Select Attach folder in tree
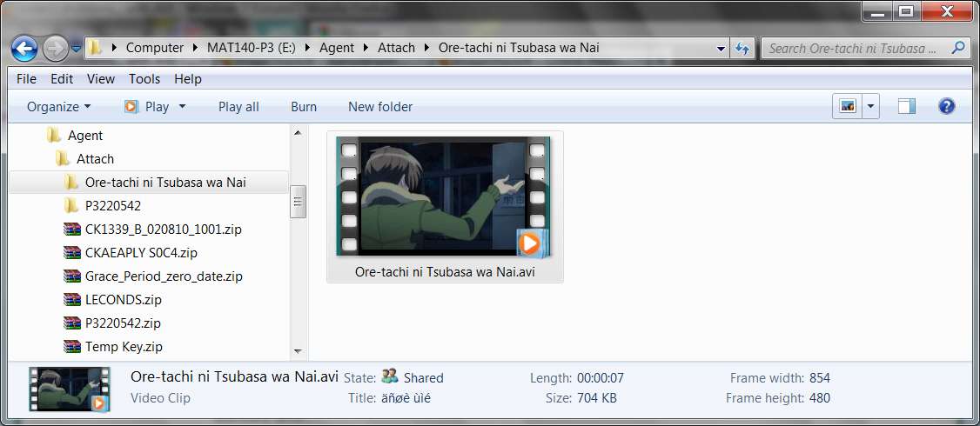980x426 pixels. point(95,158)
